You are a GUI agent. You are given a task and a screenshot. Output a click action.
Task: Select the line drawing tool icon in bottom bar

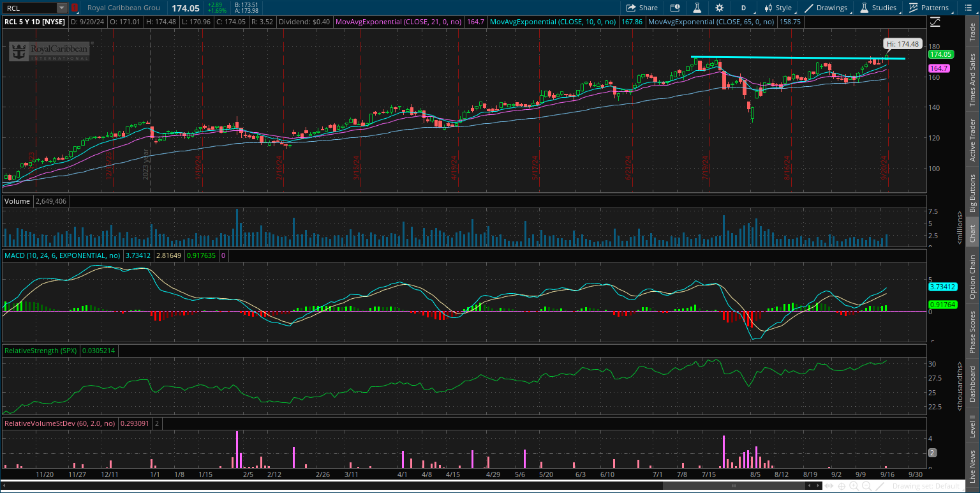[x=880, y=486]
